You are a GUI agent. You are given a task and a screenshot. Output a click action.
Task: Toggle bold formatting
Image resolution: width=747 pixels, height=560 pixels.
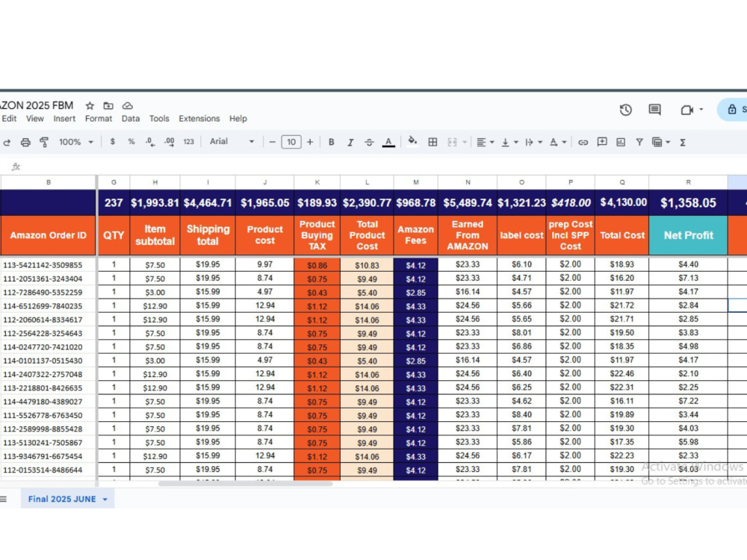[x=331, y=142]
